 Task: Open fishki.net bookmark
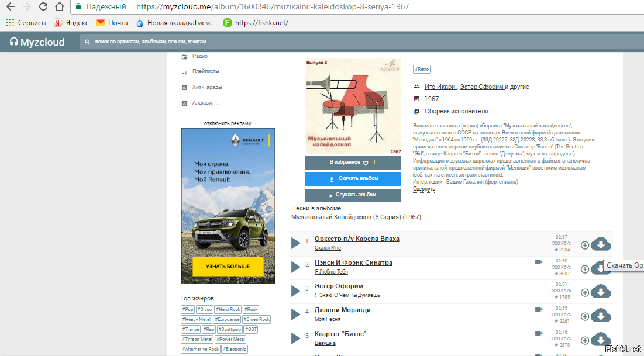pos(256,23)
